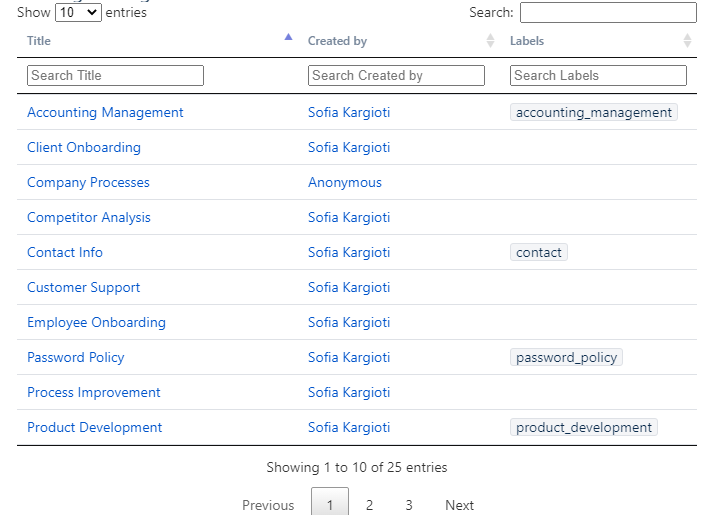Open the Employee Onboarding link
Image resolution: width=724 pixels, height=515 pixels.
96,323
